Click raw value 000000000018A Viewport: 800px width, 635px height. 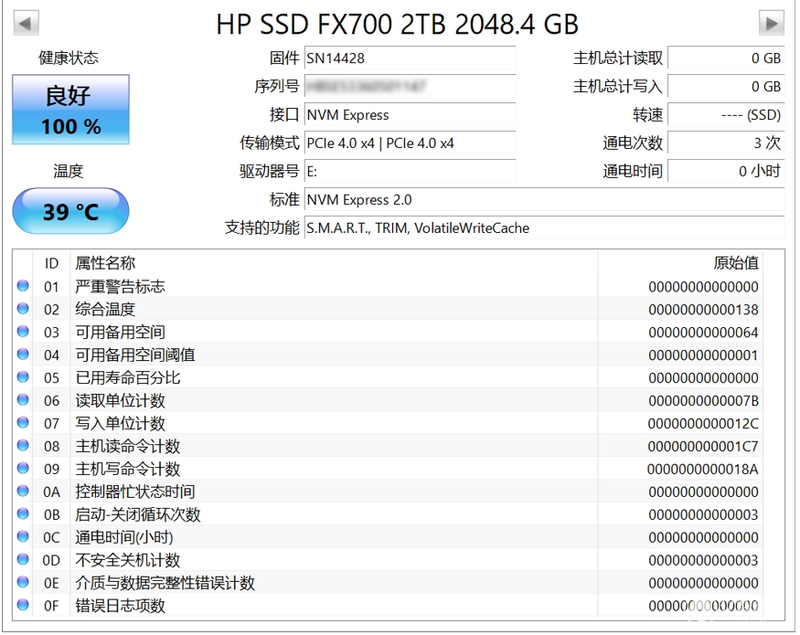coord(703,469)
